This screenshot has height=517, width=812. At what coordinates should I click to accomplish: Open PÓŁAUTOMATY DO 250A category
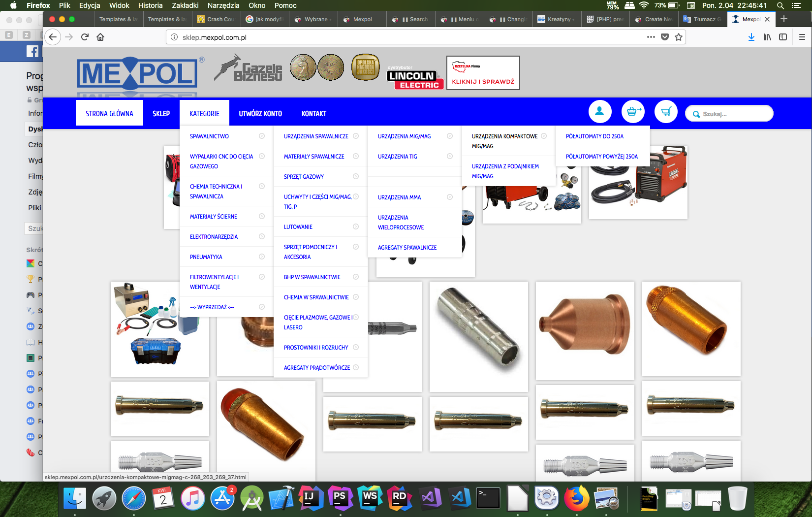(594, 136)
